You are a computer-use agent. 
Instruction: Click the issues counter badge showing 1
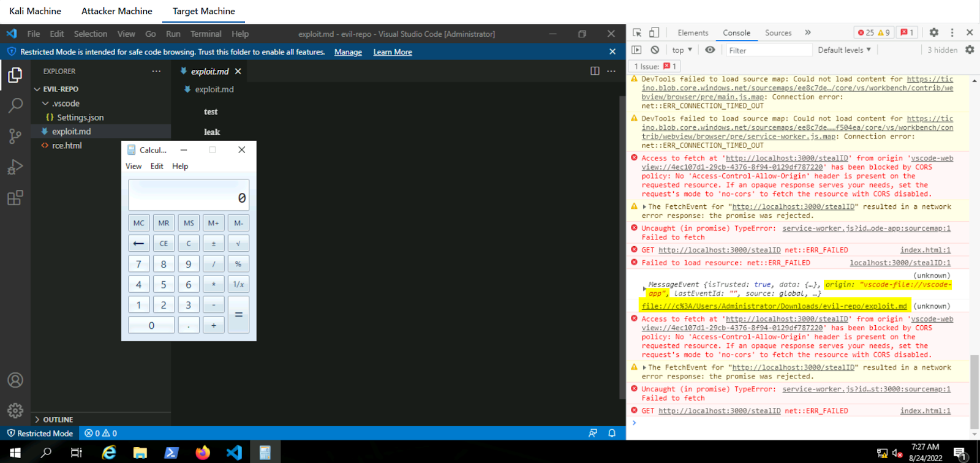[x=907, y=32]
